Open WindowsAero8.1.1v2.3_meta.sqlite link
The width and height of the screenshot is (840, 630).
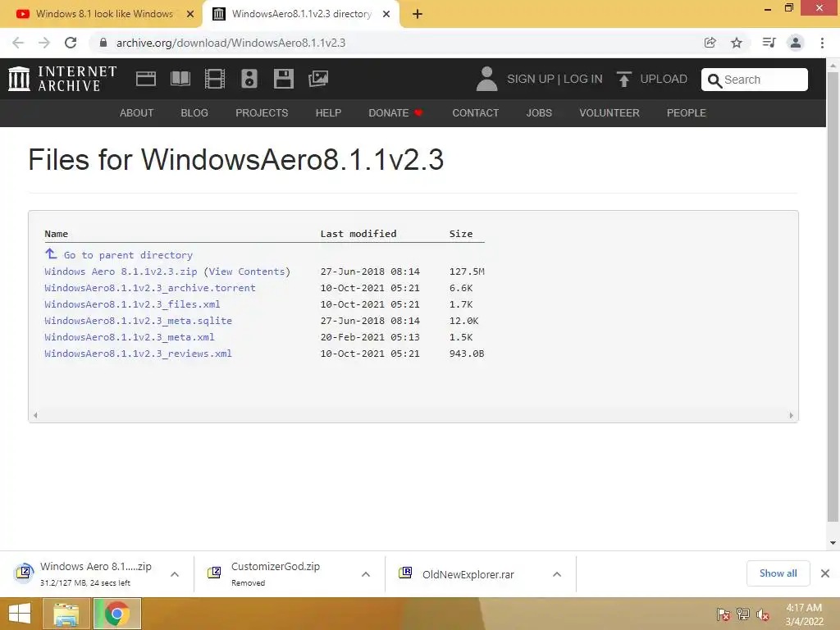click(138, 321)
